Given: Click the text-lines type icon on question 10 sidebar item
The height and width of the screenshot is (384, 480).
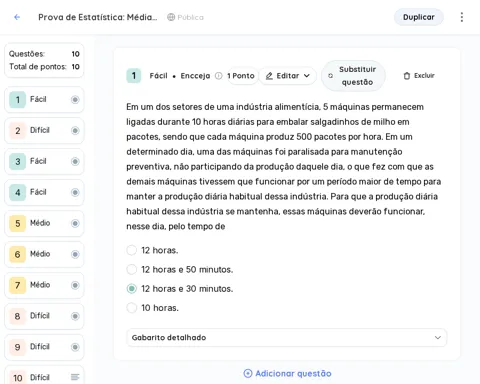Looking at the screenshot, I should click(x=75, y=377).
